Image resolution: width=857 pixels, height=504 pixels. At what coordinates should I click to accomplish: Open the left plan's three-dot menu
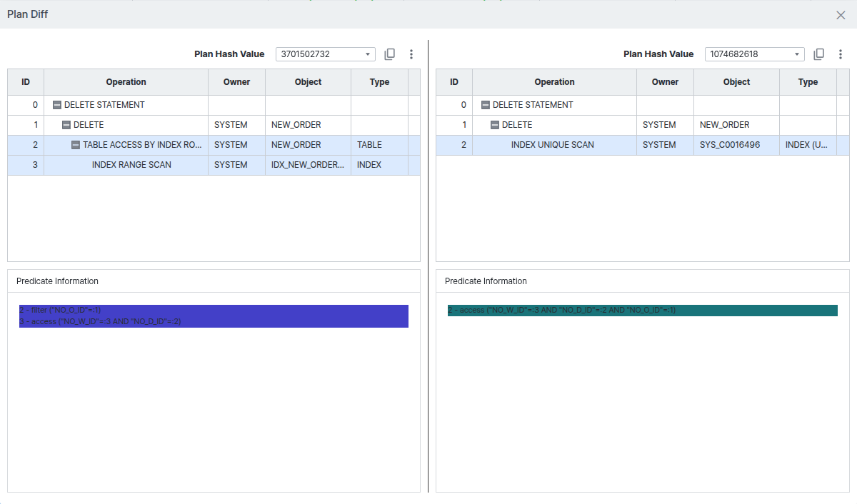(411, 54)
